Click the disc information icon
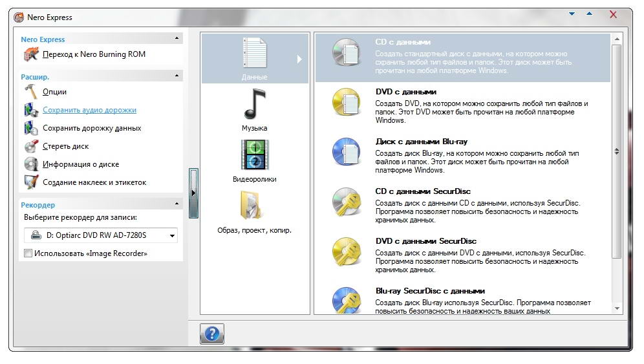Screen dimensions: 644x364 (x=31, y=164)
